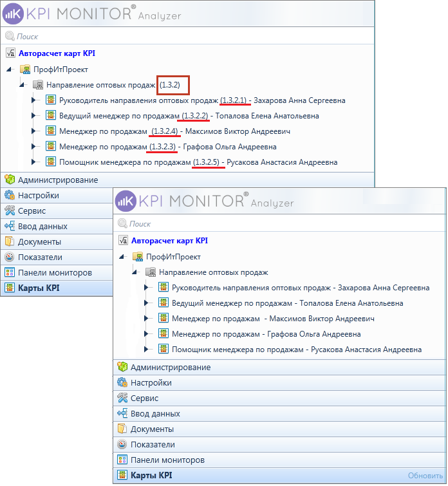Expand Помощник менеджера (1.3.2.5) Русакова row
The height and width of the screenshot is (486, 448).
click(34, 162)
